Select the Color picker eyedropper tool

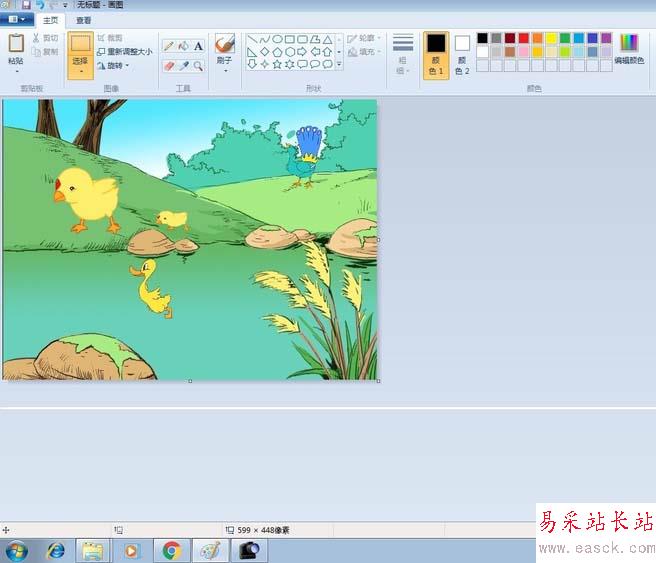click(x=183, y=66)
